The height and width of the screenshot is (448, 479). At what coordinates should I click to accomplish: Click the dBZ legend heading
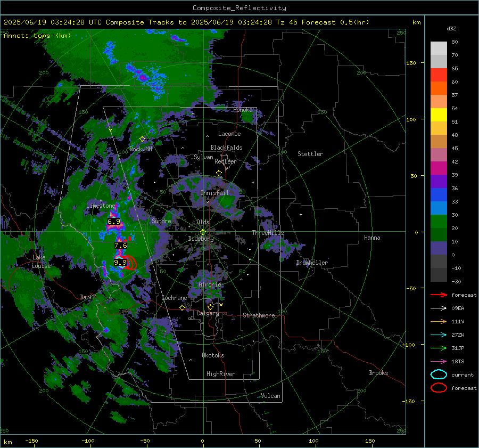click(x=451, y=28)
